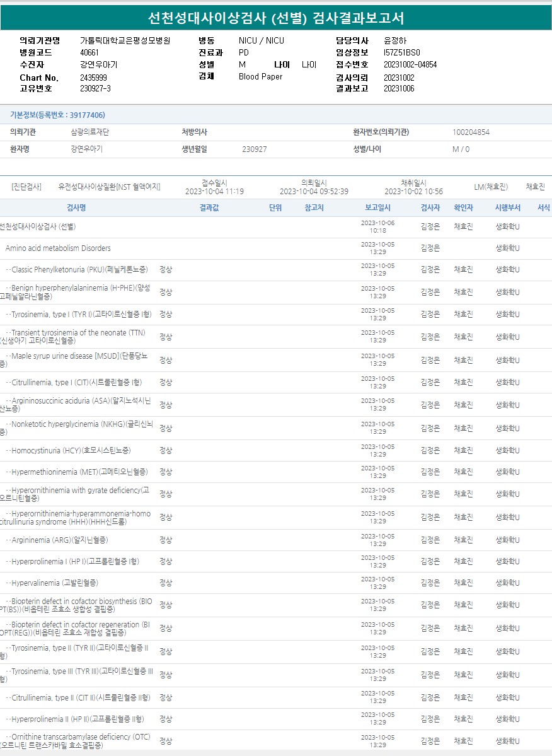Click 정상 result for Citrullinemia type I

tap(166, 382)
